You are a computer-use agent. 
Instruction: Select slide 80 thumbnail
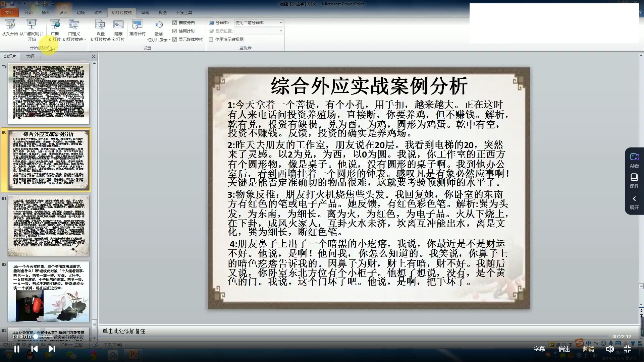(49, 160)
